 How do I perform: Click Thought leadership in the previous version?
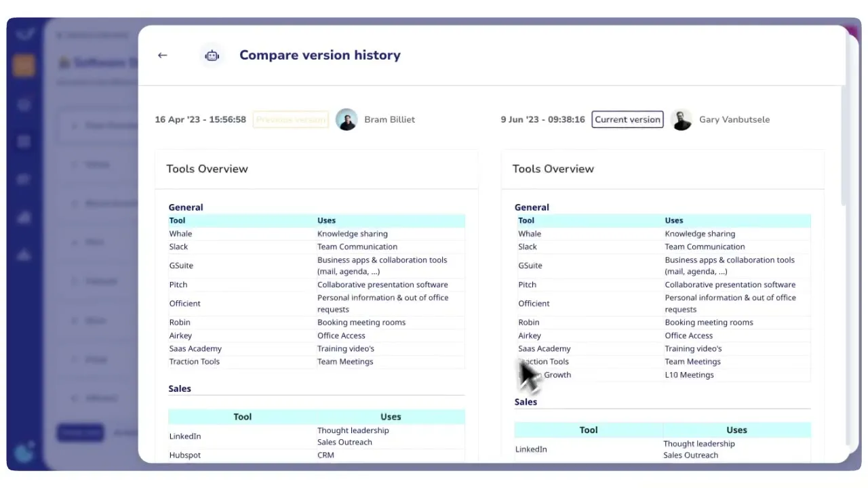pyautogui.click(x=353, y=430)
